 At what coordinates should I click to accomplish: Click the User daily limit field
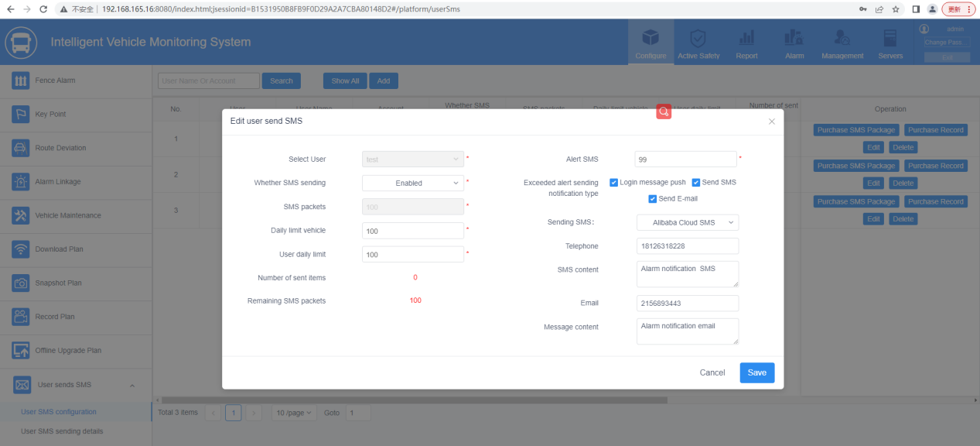click(x=413, y=254)
